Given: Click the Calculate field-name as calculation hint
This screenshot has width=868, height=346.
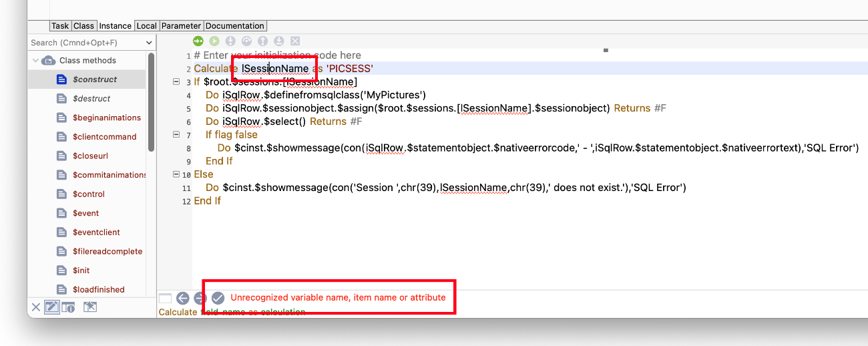Looking at the screenshot, I should click(x=232, y=312).
